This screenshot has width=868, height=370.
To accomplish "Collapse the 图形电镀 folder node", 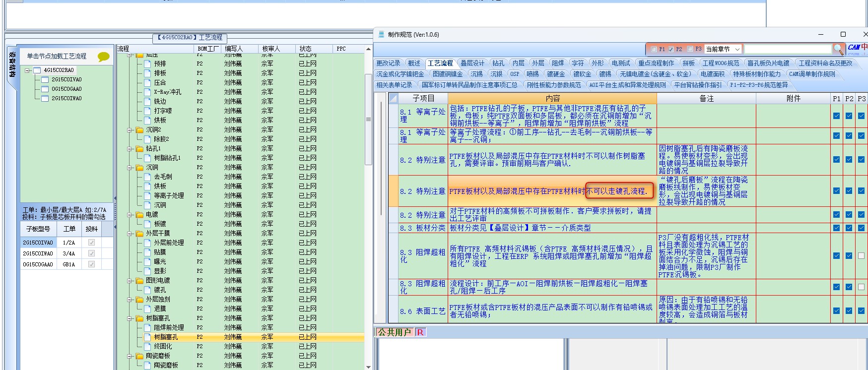I will 130,281.
